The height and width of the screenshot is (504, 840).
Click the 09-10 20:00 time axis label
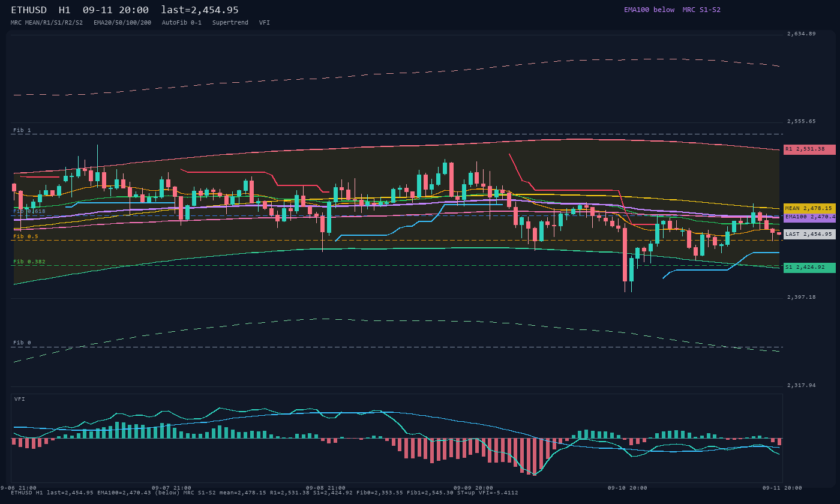click(628, 488)
